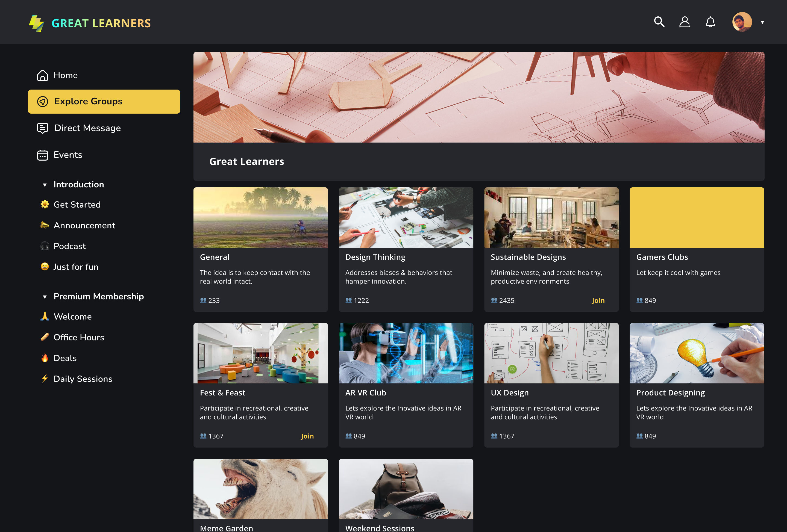Click the Home house icon

[42, 75]
